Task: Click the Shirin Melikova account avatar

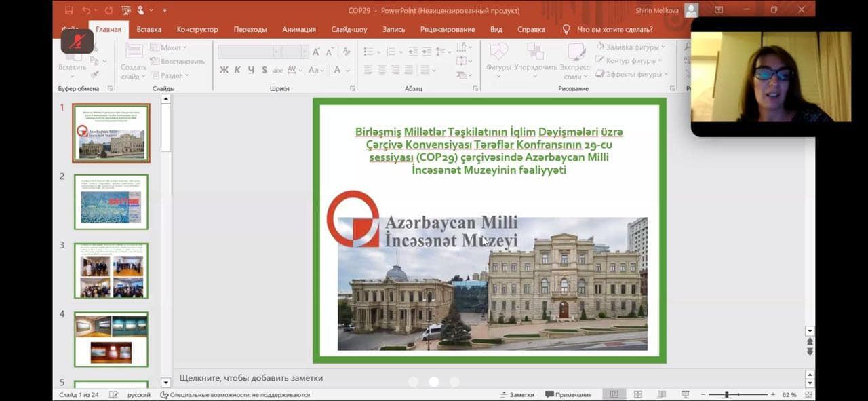Action: tap(691, 10)
